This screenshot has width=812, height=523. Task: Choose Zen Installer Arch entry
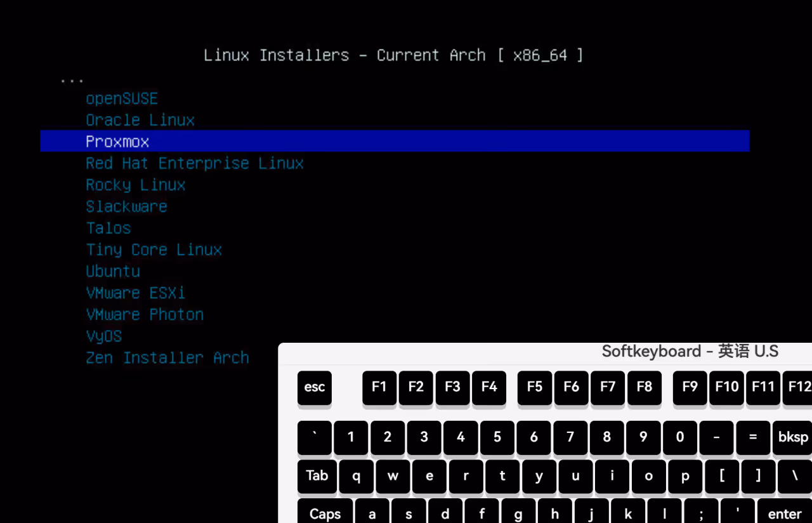pos(167,358)
